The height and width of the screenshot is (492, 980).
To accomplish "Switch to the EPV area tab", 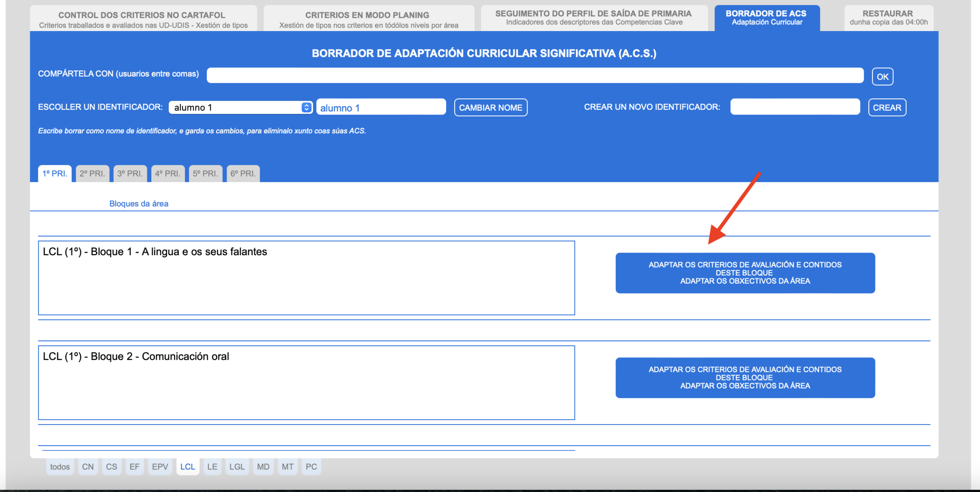I will [x=160, y=466].
